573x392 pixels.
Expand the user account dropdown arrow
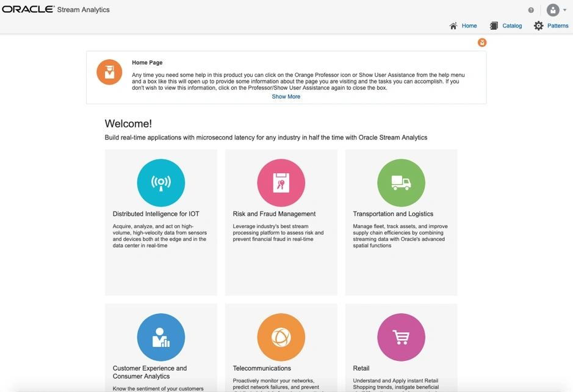tap(565, 10)
